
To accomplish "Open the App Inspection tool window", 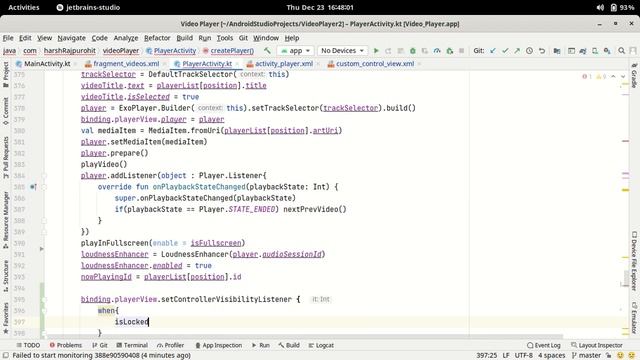I will coord(218,345).
